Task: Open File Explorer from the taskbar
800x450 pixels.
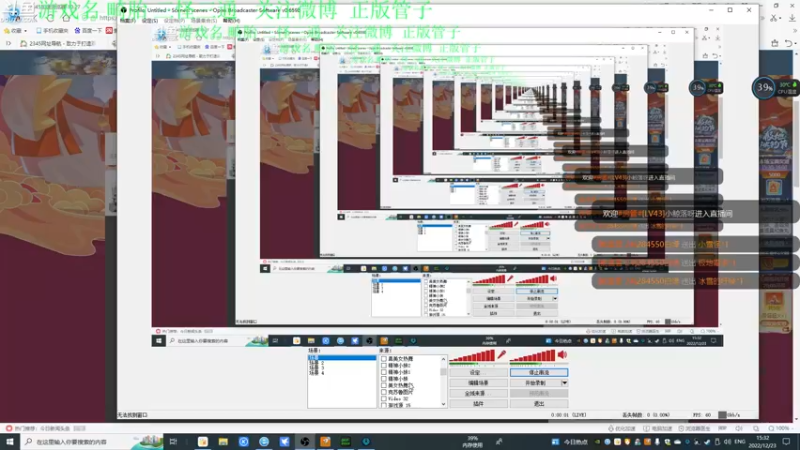Action: pos(223,441)
